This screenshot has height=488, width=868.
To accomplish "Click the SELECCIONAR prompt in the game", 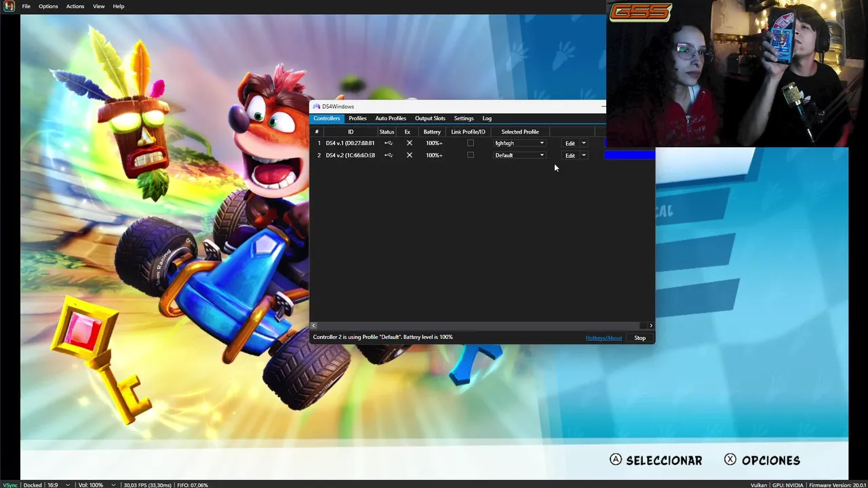I will tap(664, 460).
